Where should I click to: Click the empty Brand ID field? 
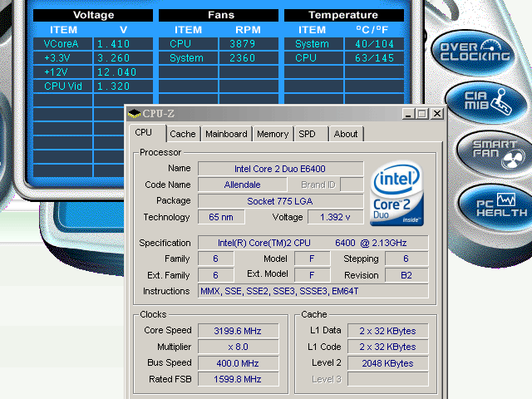coord(352,185)
